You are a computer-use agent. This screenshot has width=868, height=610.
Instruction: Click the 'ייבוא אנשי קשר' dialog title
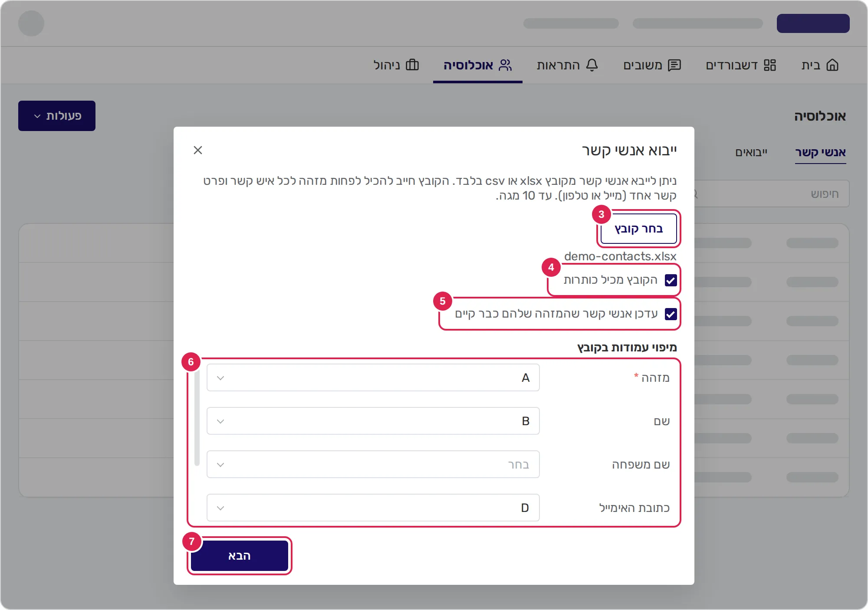click(629, 151)
